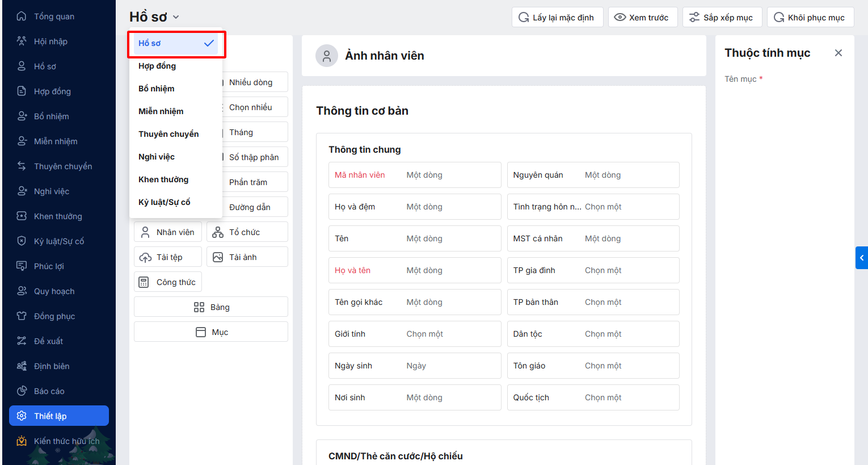Click the Khen thưởng sidebar icon
Viewport: 868px width, 465px height.
(x=22, y=216)
